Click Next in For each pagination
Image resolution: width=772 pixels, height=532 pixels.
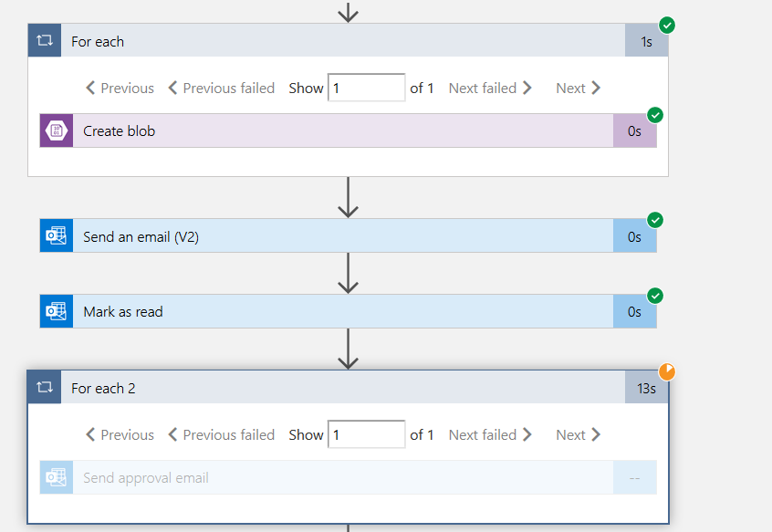(579, 88)
